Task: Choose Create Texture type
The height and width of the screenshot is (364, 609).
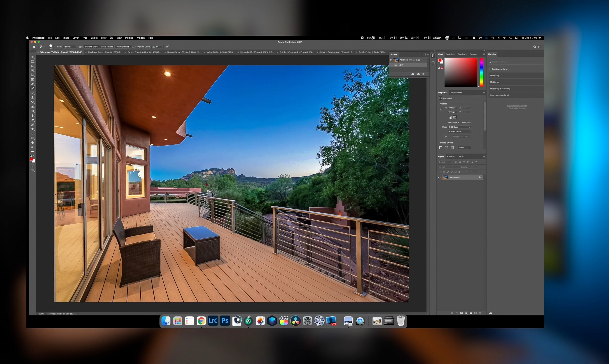Action: click(x=107, y=47)
